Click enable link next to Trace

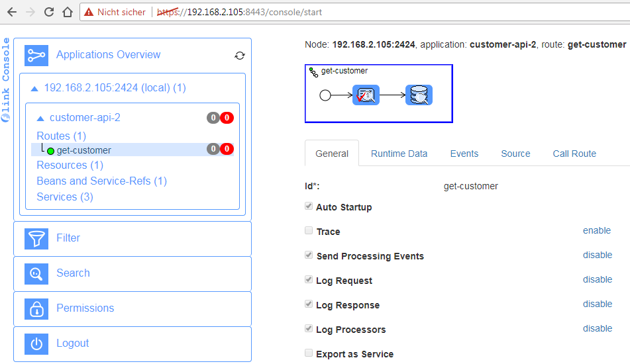pyautogui.click(x=596, y=231)
